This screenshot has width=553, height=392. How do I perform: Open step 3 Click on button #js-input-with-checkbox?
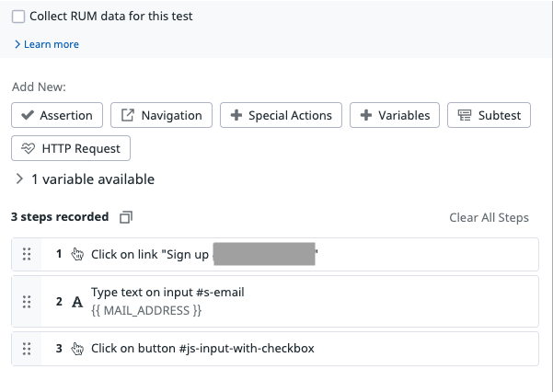click(x=275, y=349)
